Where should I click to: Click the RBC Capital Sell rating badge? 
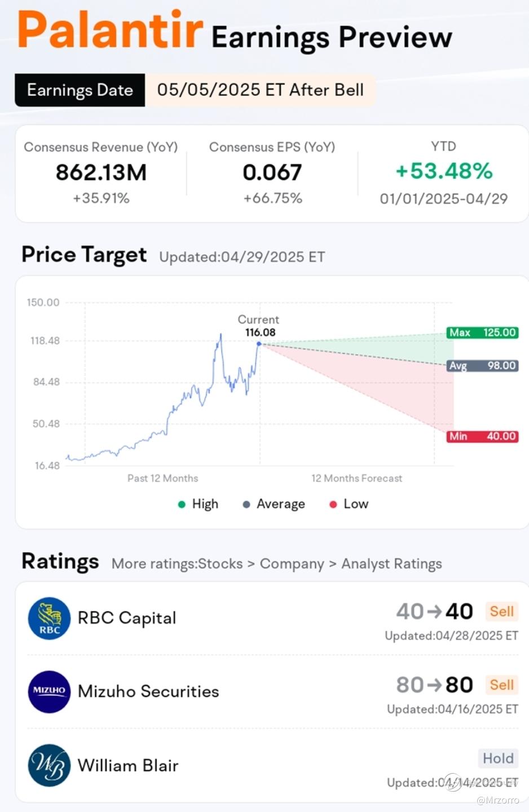[x=501, y=612]
